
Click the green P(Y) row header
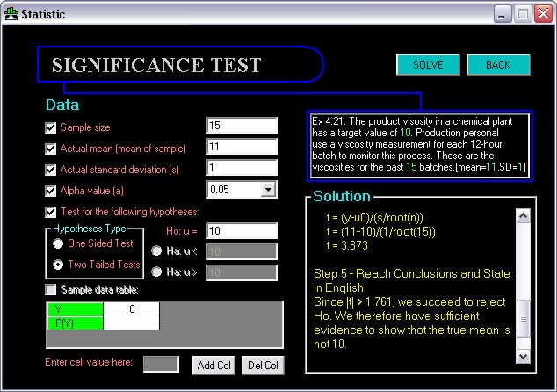tap(75, 323)
